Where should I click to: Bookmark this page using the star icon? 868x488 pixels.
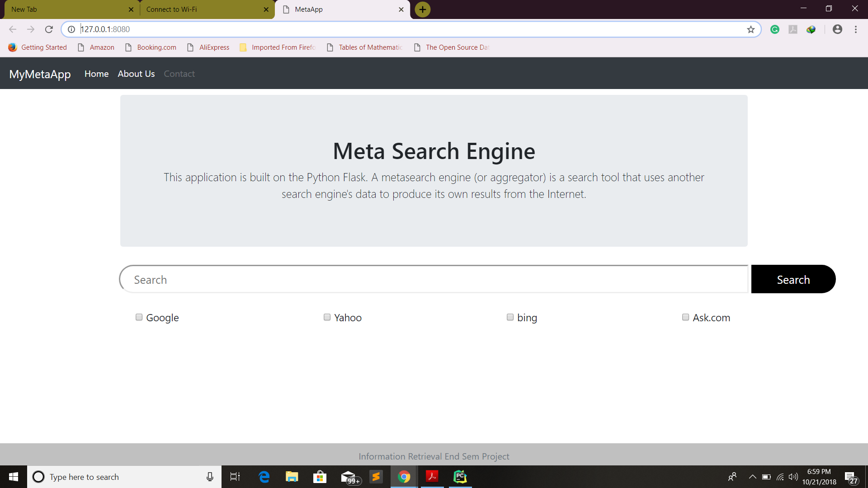(751, 29)
